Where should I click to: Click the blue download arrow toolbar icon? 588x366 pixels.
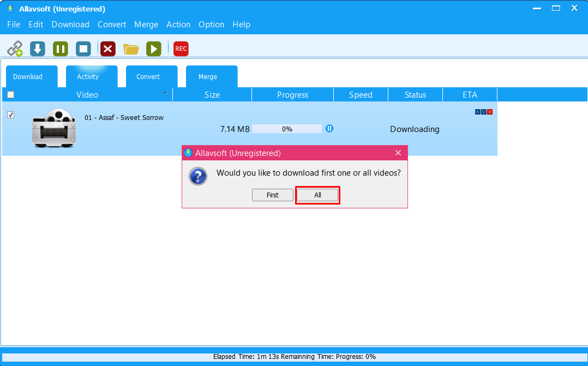coord(37,49)
